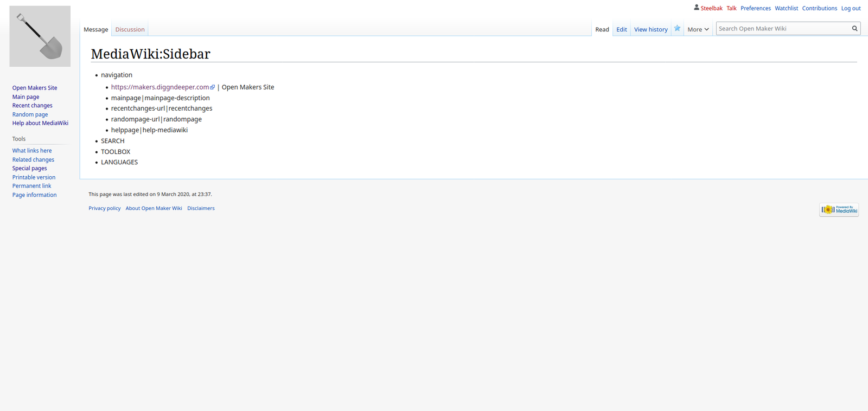
Task: Open Special pages
Action: pyautogui.click(x=29, y=169)
